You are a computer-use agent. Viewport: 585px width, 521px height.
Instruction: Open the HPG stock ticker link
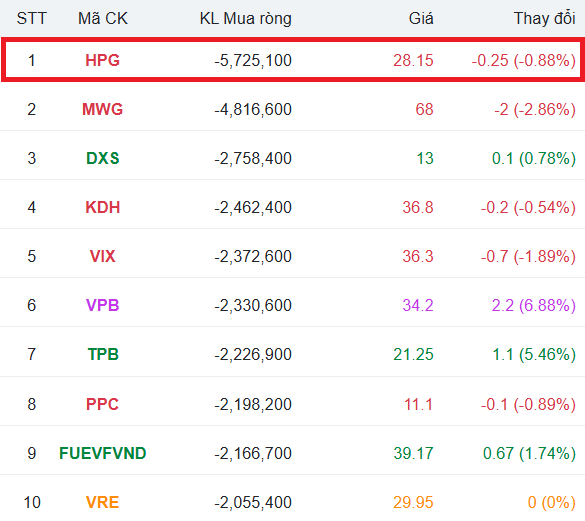coord(103,60)
